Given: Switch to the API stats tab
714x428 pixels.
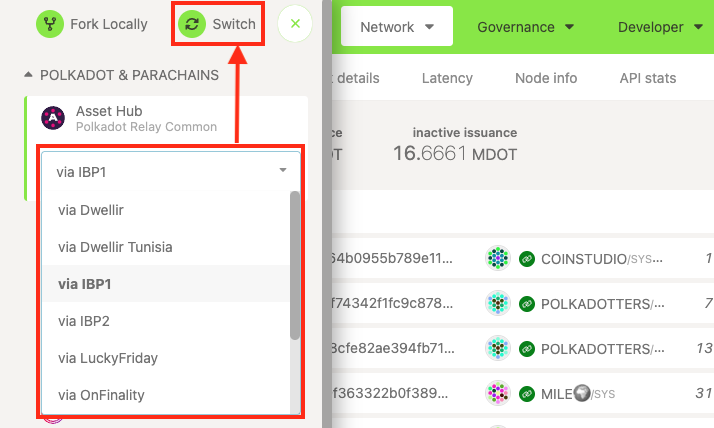Looking at the screenshot, I should point(648,78).
